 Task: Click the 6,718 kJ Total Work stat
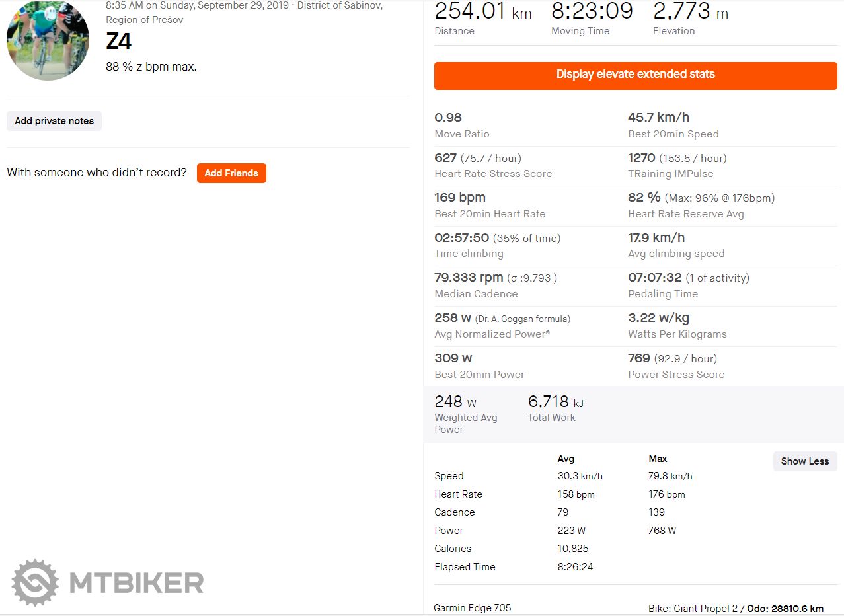[555, 402]
